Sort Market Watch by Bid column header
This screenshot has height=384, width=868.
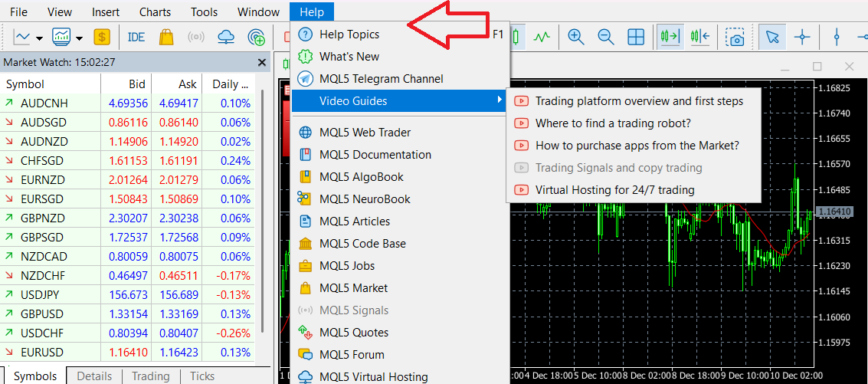pyautogui.click(x=126, y=84)
